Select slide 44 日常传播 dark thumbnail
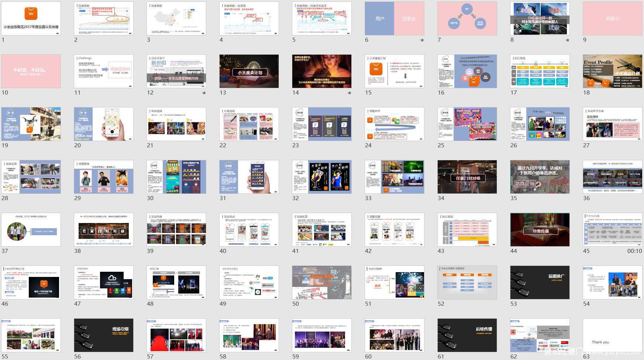This screenshot has height=360, width=644. tap(540, 230)
